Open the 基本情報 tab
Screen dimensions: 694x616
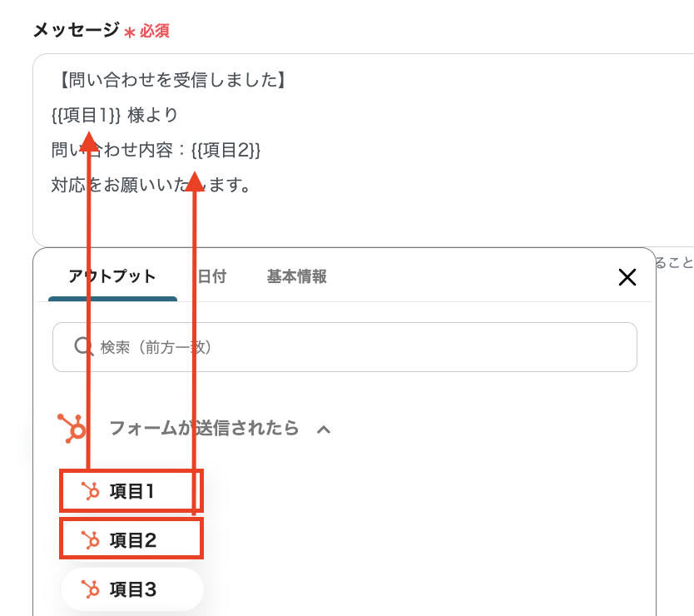click(x=296, y=277)
